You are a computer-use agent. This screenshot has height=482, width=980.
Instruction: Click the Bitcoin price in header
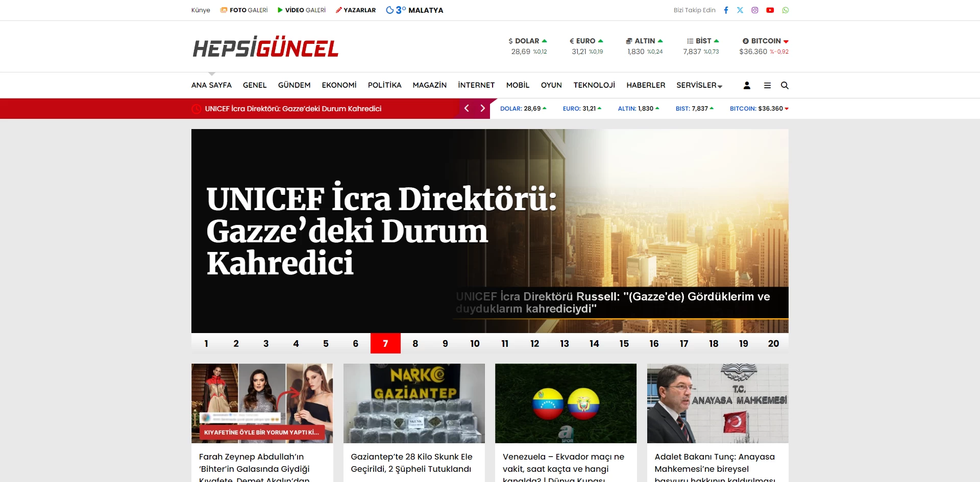(764, 46)
